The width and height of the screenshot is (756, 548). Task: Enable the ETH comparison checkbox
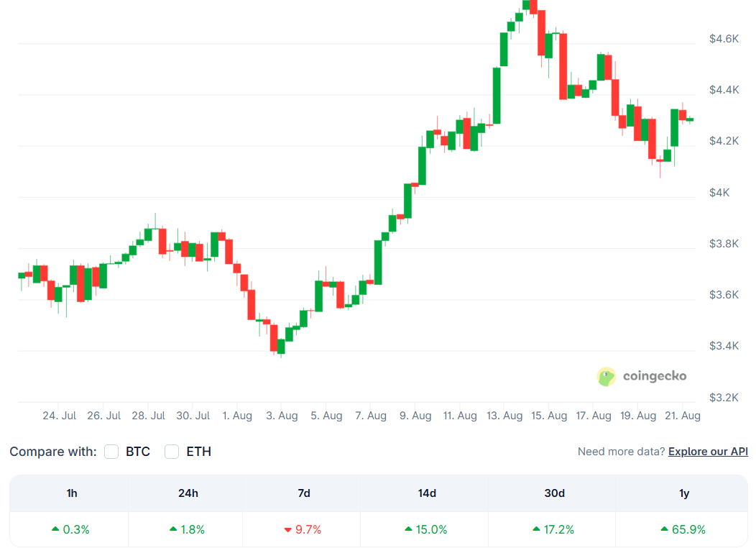point(172,452)
